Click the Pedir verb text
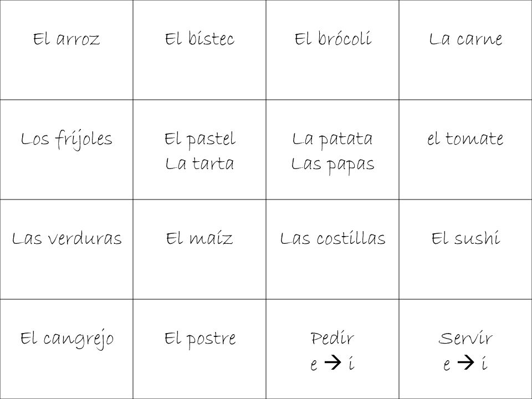Image resolution: width=532 pixels, height=399 pixels. pos(332,338)
